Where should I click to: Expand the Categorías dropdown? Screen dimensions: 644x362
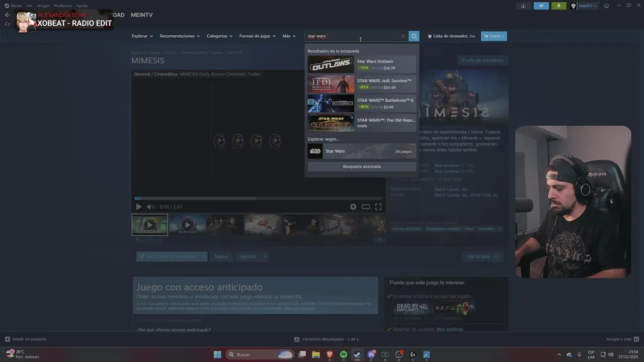(x=219, y=36)
